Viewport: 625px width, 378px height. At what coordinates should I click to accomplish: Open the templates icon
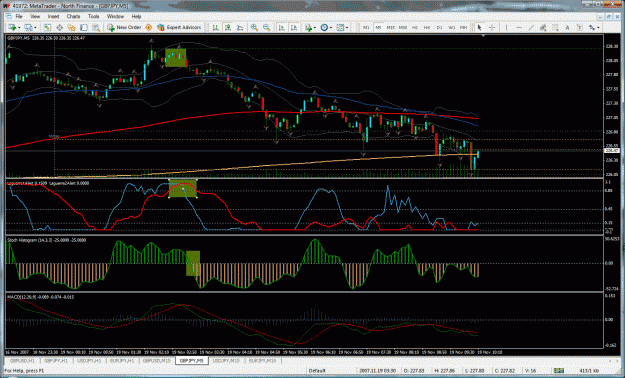coord(340,28)
